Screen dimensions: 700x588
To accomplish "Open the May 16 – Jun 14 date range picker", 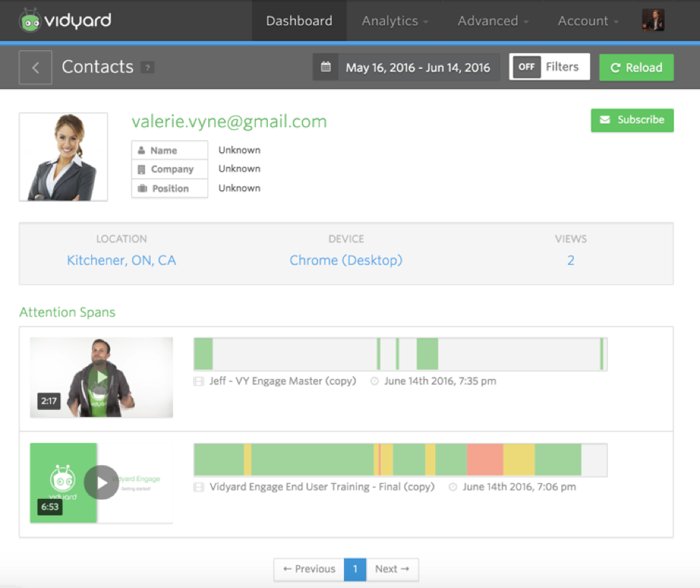I will (417, 67).
